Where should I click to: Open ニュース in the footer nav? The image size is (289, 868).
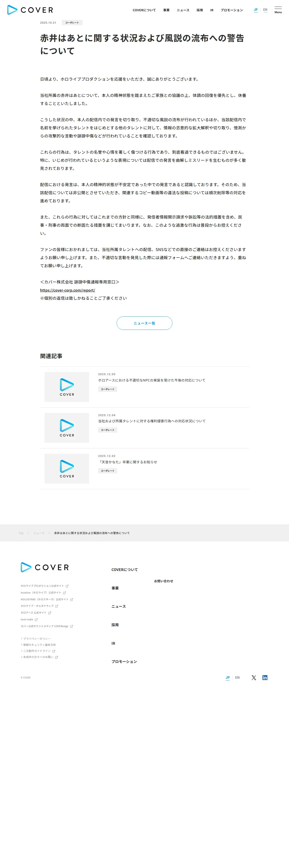(x=118, y=607)
